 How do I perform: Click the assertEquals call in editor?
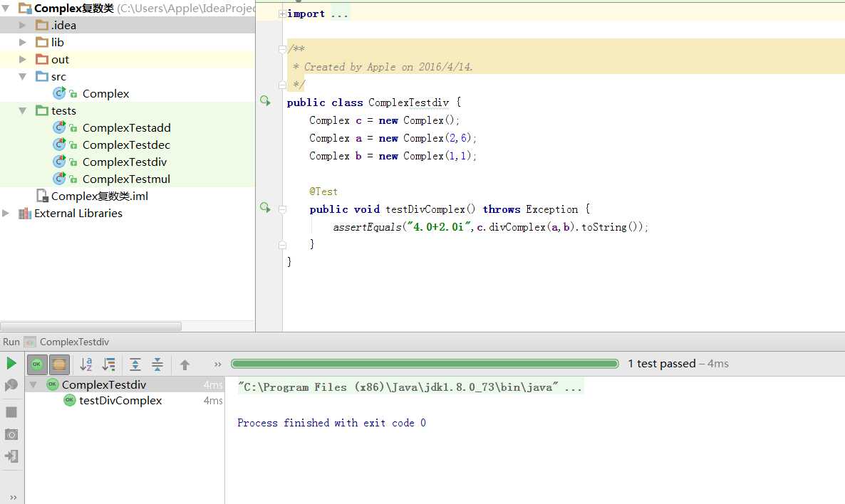coord(367,227)
